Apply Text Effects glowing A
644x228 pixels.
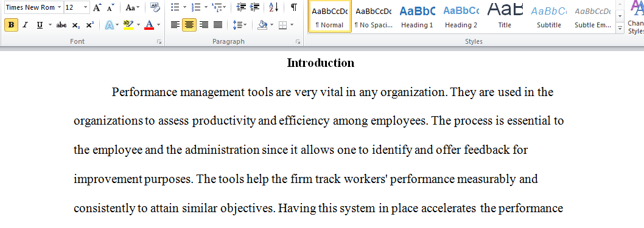point(109,25)
